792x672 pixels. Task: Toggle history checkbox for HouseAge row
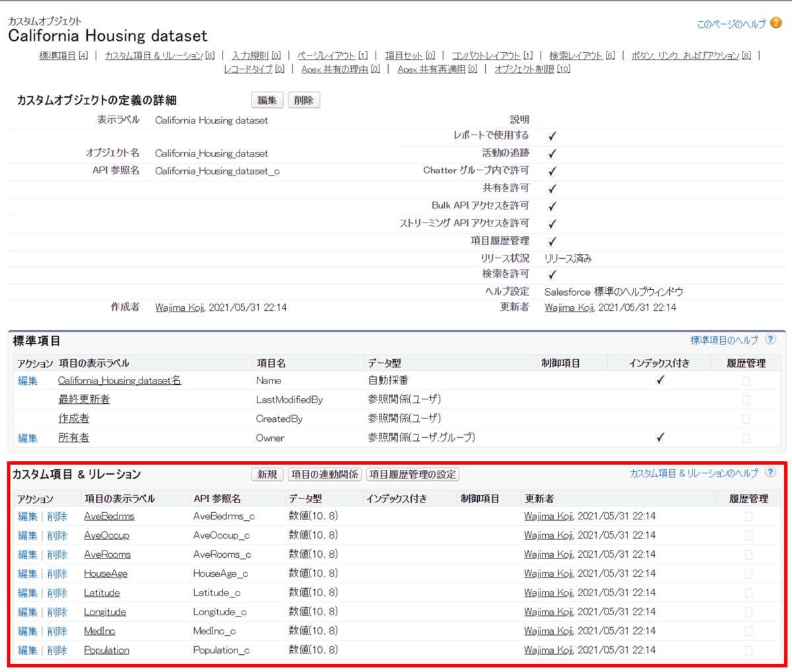(748, 574)
